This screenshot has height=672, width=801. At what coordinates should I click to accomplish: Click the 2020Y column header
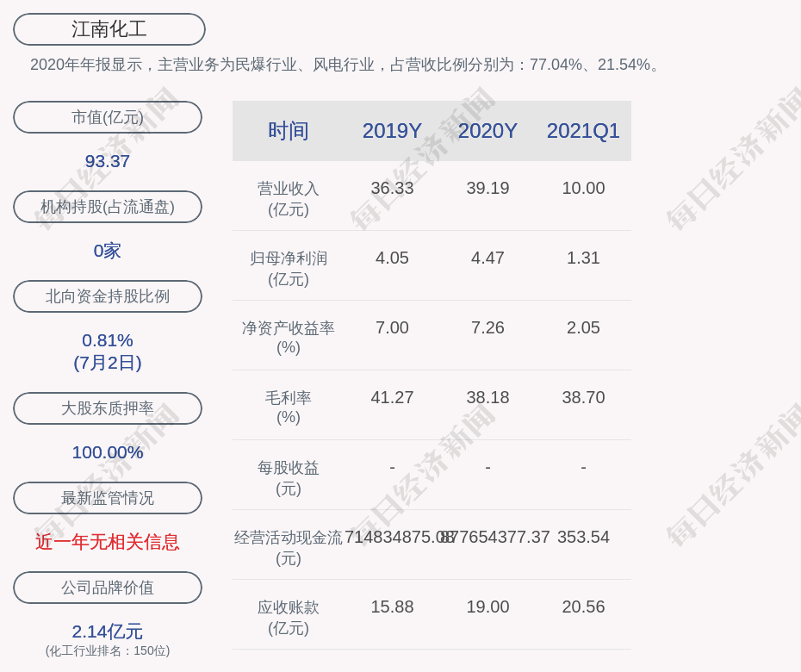tap(487, 131)
